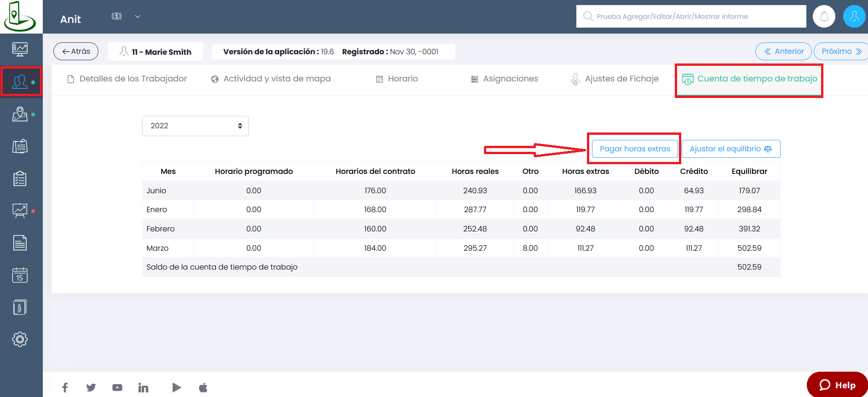Click the 298.84 Equilibrar value
Viewport: 868px width, 397px height.
pos(749,209)
